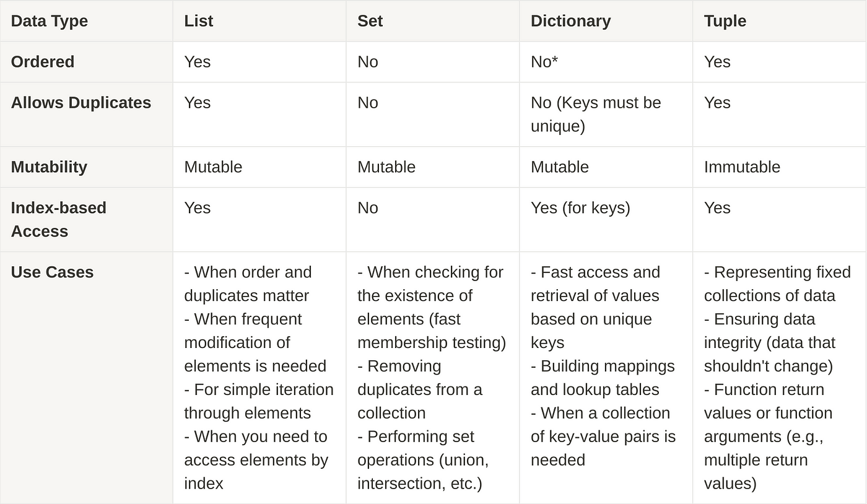Click the Dictionary use cases text
The height and width of the screenshot is (504, 867).
pyautogui.click(x=603, y=366)
